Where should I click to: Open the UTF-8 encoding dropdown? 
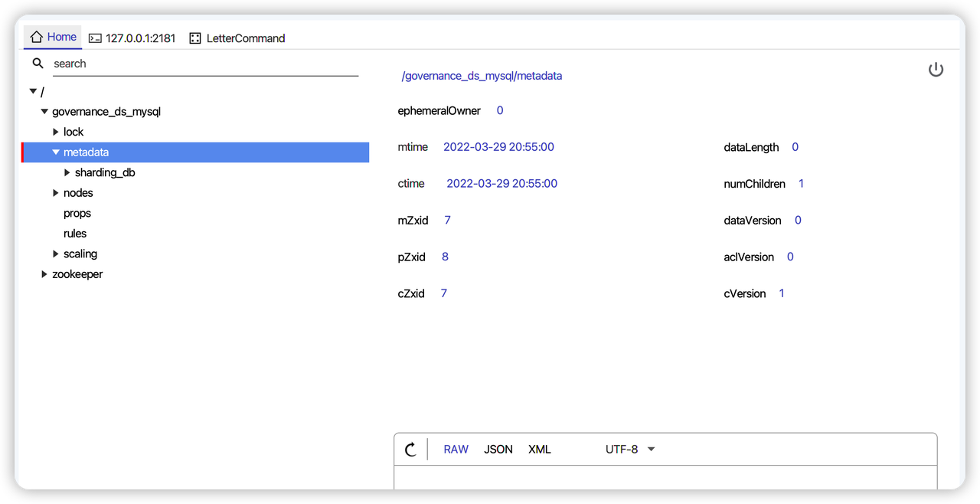[x=630, y=450]
